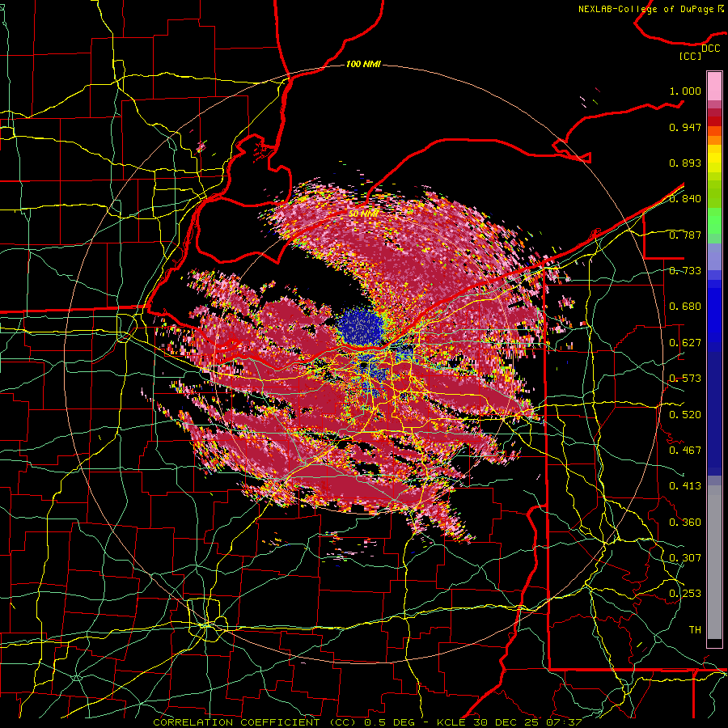Click the 07:37 timestamp in caption
The width and height of the screenshot is (728, 728).
pos(564,722)
